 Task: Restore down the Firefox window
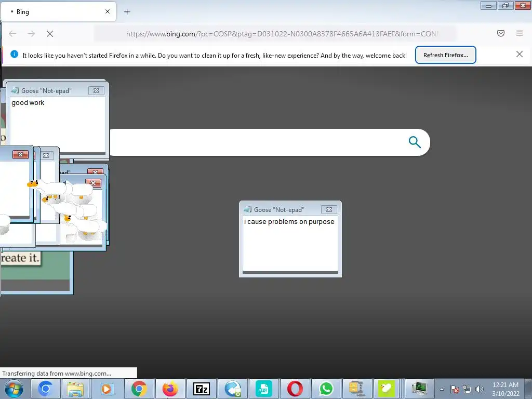tap(505, 5)
